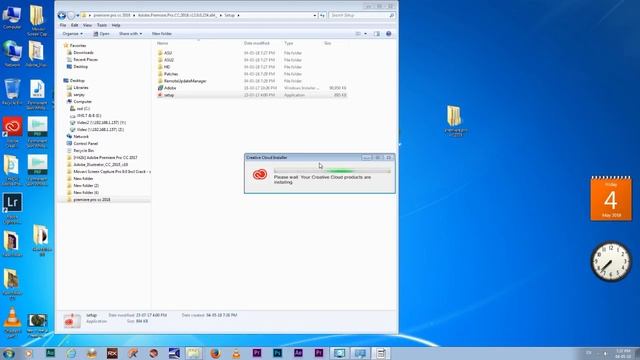Viewport: 640px width, 360px height.
Task: Click the Change your view icon
Action: coord(358,34)
